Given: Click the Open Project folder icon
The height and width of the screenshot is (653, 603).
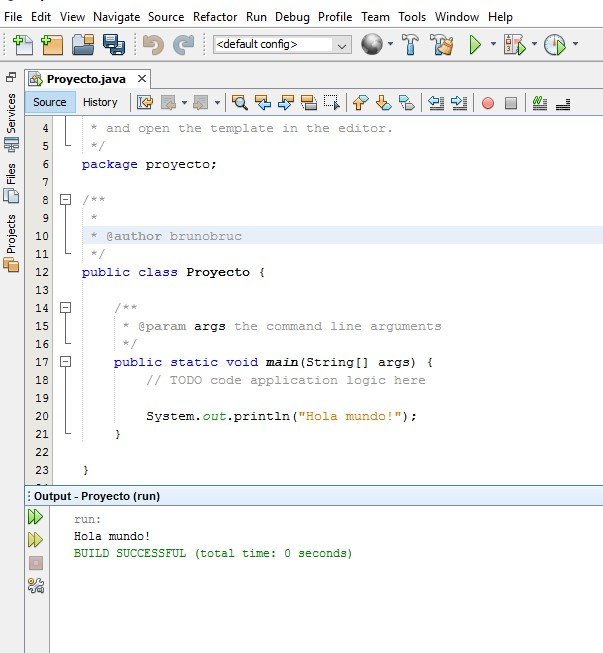Looking at the screenshot, I should tap(84, 45).
